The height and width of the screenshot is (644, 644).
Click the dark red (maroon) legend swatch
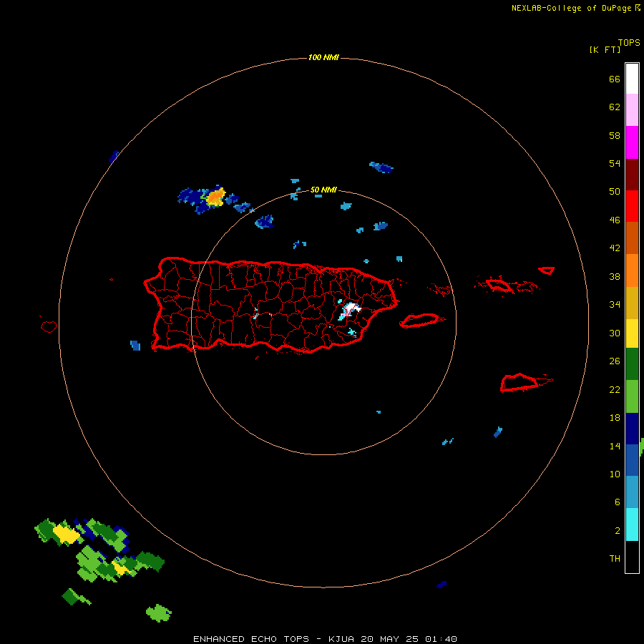click(632, 175)
